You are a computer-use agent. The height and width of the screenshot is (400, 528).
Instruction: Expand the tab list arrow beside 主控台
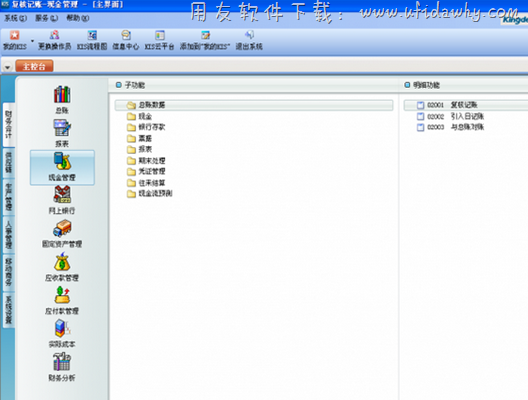coord(7,67)
